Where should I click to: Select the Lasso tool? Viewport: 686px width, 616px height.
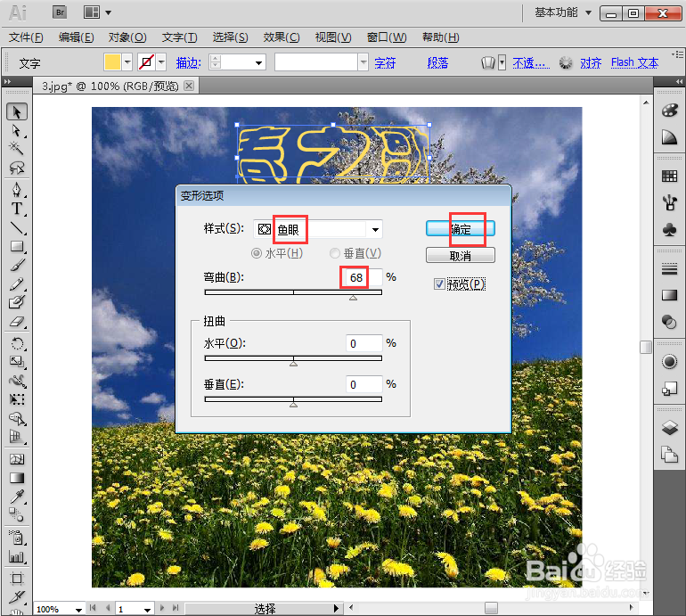tap(17, 168)
